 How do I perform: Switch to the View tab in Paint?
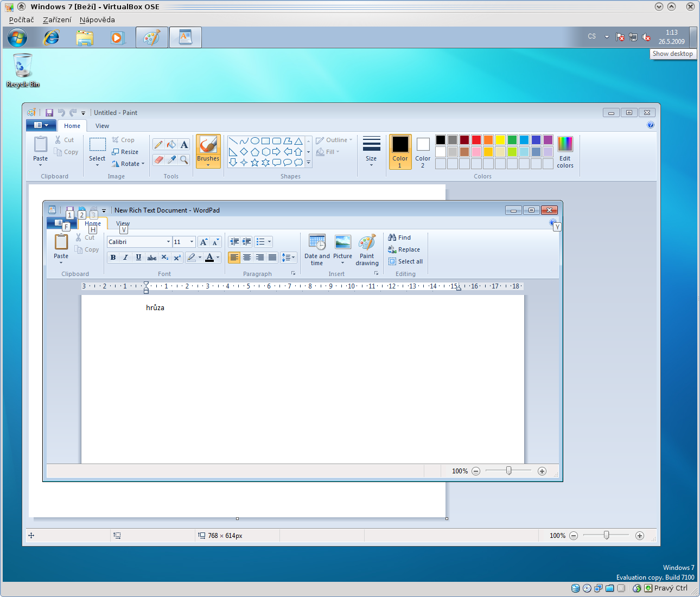tap(102, 126)
